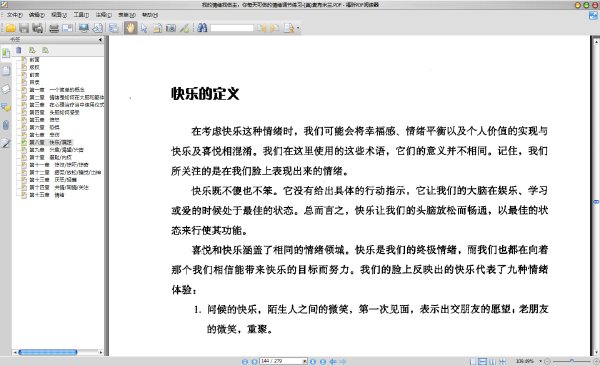Click the delete bookmark trash icon
This screenshot has height=366, width=600.
[18, 50]
